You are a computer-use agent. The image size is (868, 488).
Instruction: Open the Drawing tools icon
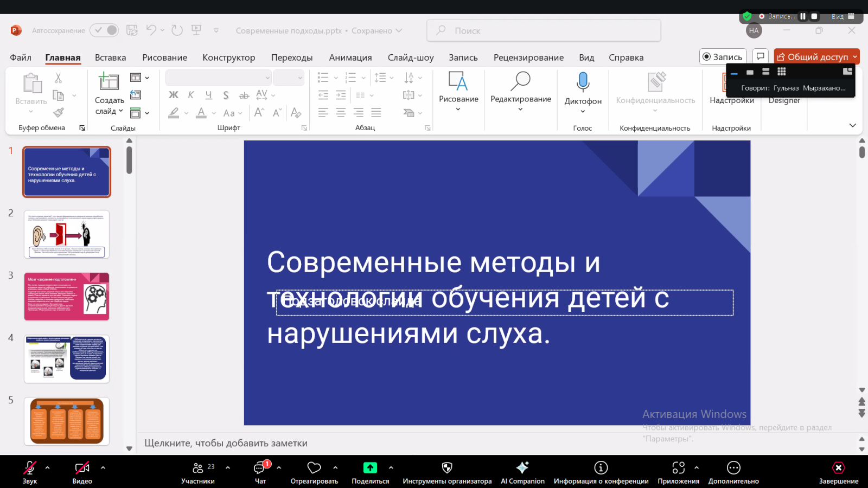click(x=458, y=82)
